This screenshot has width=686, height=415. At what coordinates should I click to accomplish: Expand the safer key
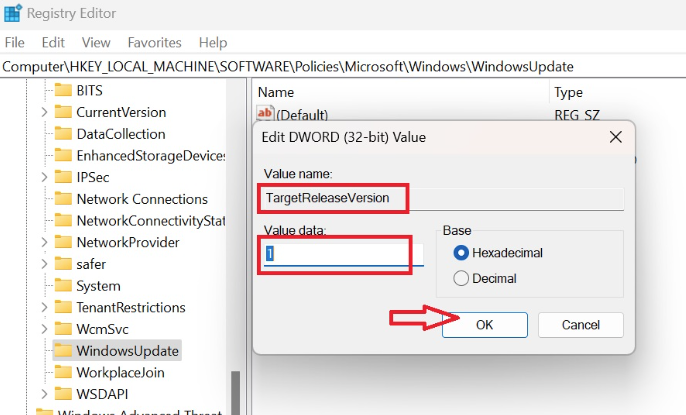pyautogui.click(x=44, y=264)
